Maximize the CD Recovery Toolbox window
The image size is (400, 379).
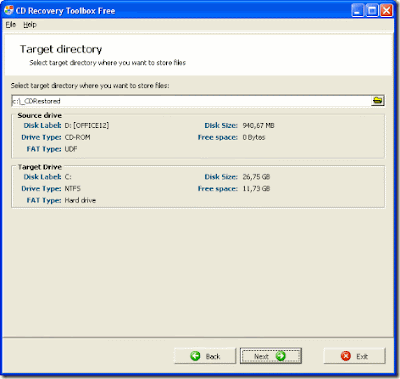(x=372, y=11)
